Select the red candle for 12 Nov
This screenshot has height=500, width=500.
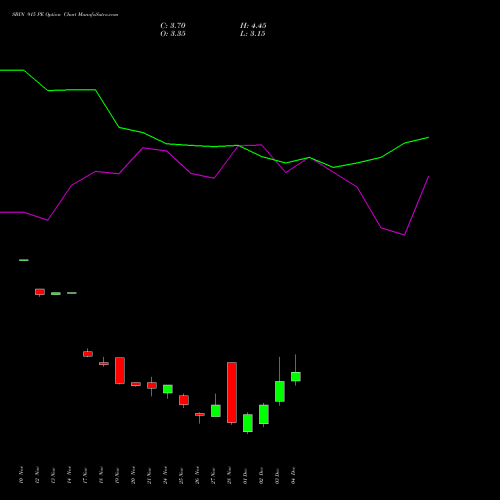point(40,292)
